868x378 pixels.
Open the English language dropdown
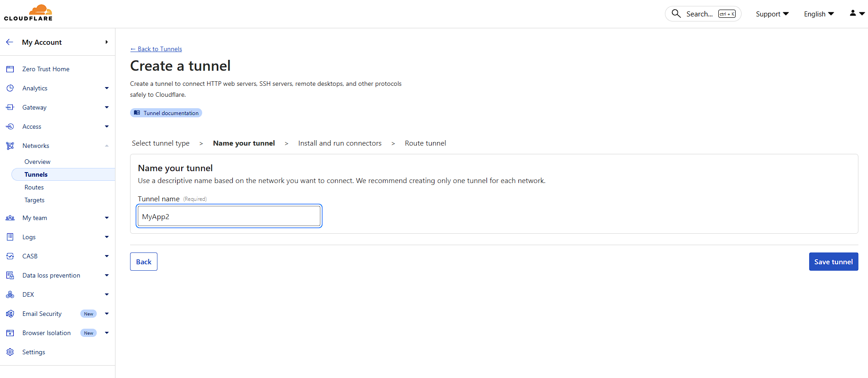point(819,14)
